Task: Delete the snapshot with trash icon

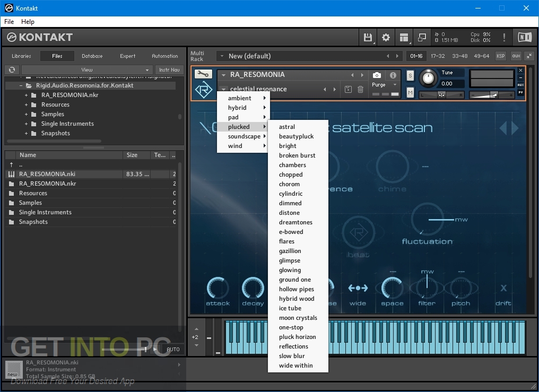Action: (x=360, y=89)
